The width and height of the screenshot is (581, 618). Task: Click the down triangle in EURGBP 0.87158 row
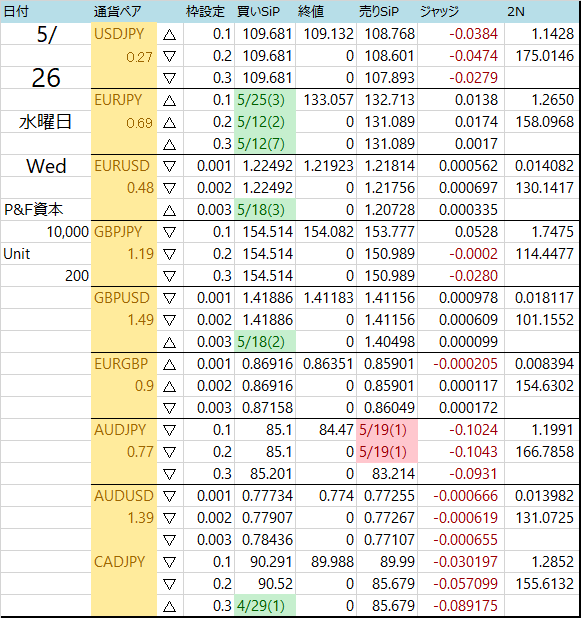click(x=169, y=409)
